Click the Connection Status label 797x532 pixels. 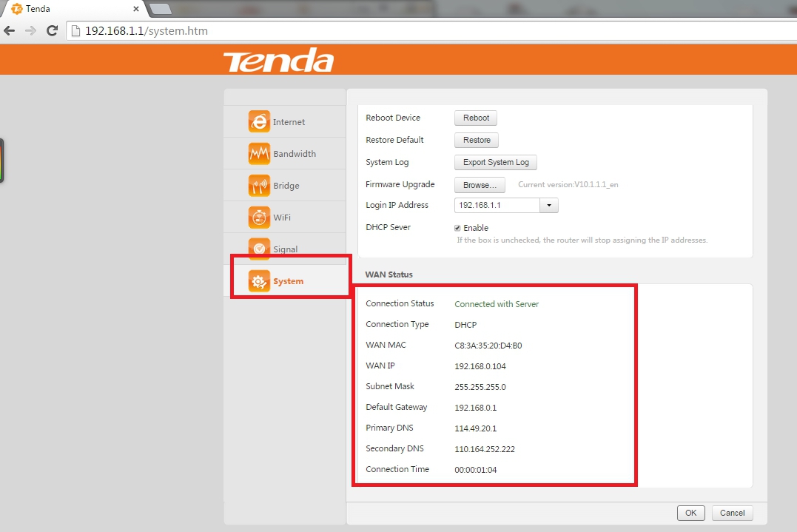point(400,304)
